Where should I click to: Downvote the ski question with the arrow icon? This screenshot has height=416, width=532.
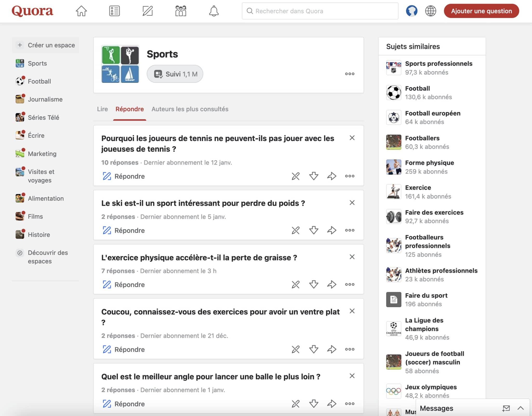tap(314, 230)
